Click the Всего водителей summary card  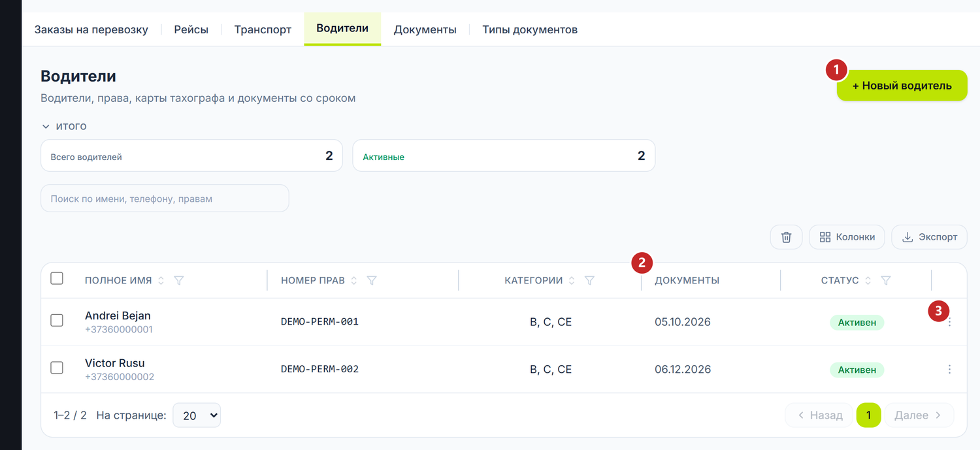pyautogui.click(x=191, y=155)
